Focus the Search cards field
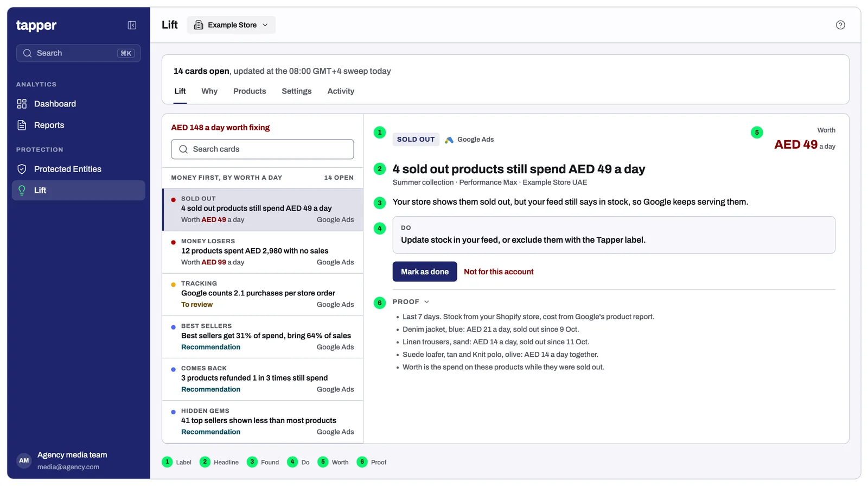868x486 pixels. click(263, 149)
